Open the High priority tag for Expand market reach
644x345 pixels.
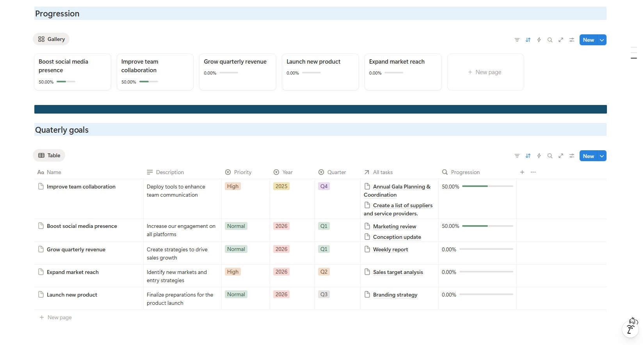(x=233, y=272)
